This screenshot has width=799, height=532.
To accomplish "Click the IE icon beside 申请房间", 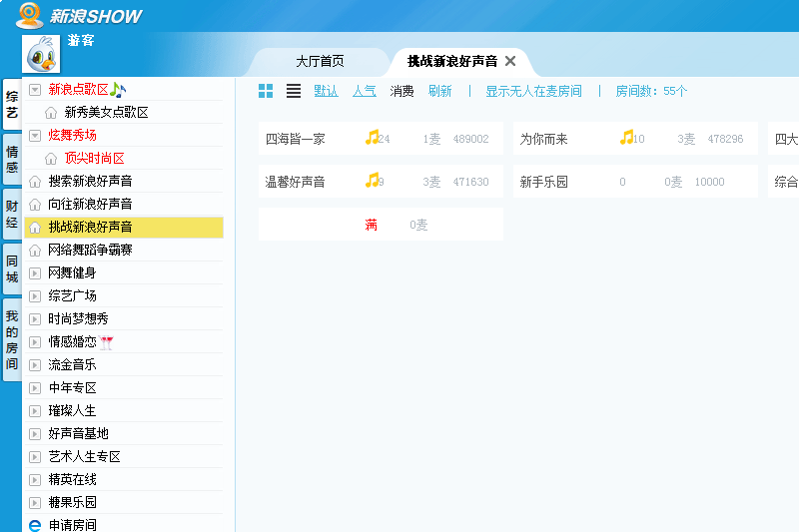I will tap(35, 525).
